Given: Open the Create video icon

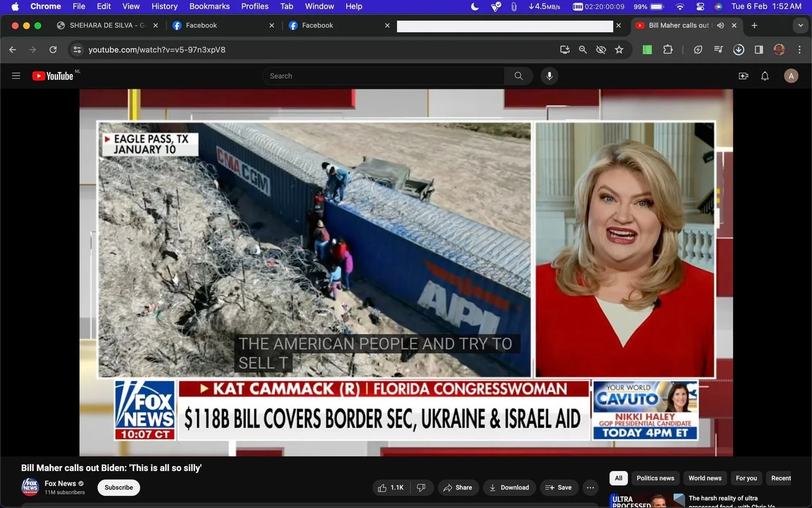Looking at the screenshot, I should (743, 76).
